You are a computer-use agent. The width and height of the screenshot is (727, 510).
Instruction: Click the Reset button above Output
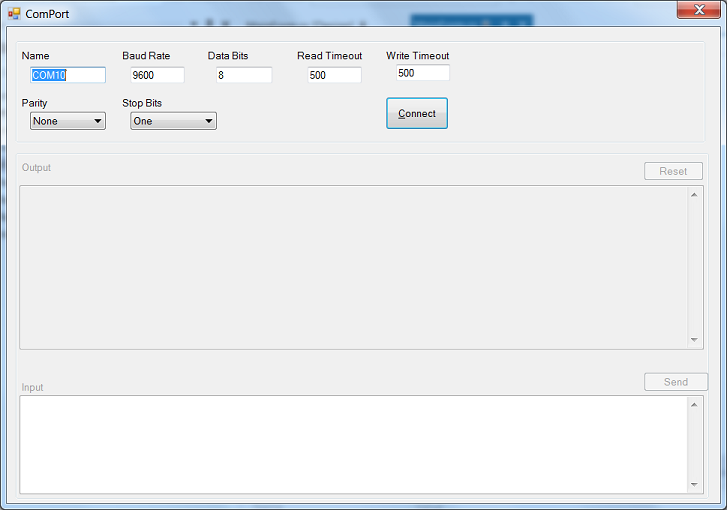point(673,171)
